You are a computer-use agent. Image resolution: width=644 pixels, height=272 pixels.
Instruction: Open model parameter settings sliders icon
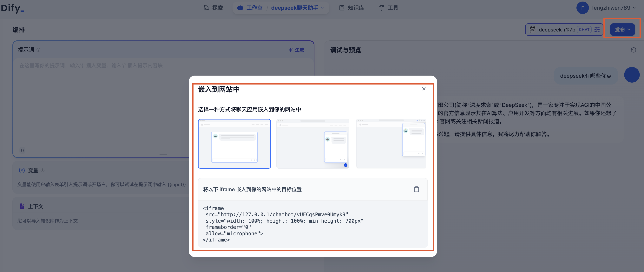click(597, 30)
